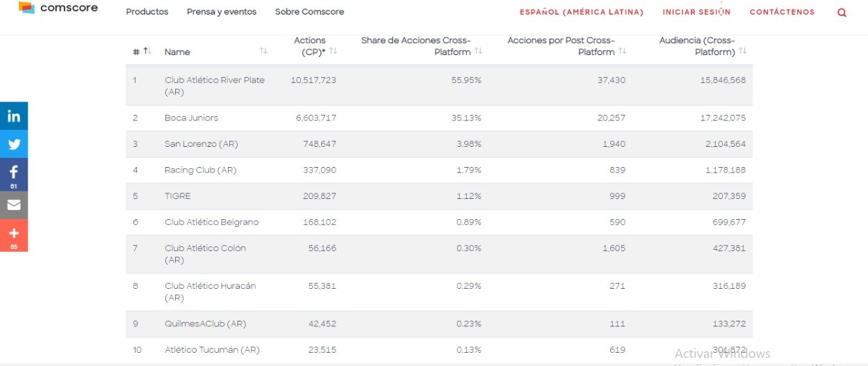Image resolution: width=868 pixels, height=366 pixels.
Task: Sort by Share de Acciones Cross-Platform arrows
Action: [479, 51]
